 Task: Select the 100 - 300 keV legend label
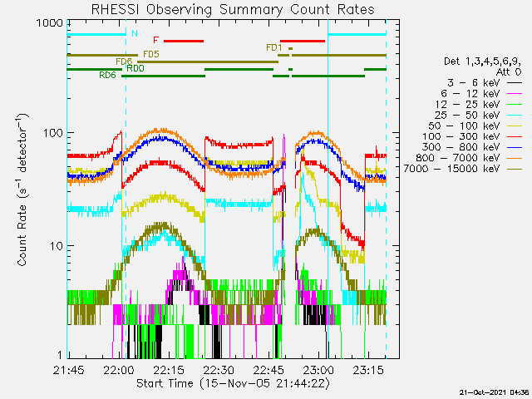pos(461,136)
